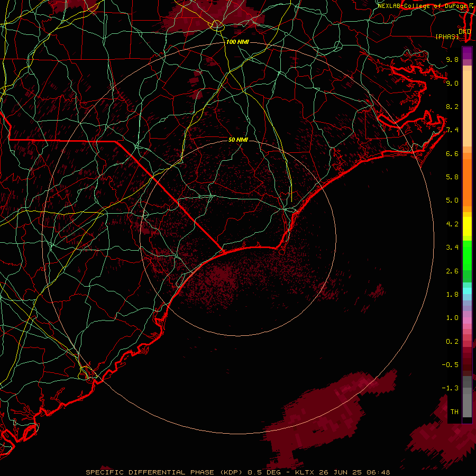Pick the cyan band near 1.8

click(x=467, y=291)
